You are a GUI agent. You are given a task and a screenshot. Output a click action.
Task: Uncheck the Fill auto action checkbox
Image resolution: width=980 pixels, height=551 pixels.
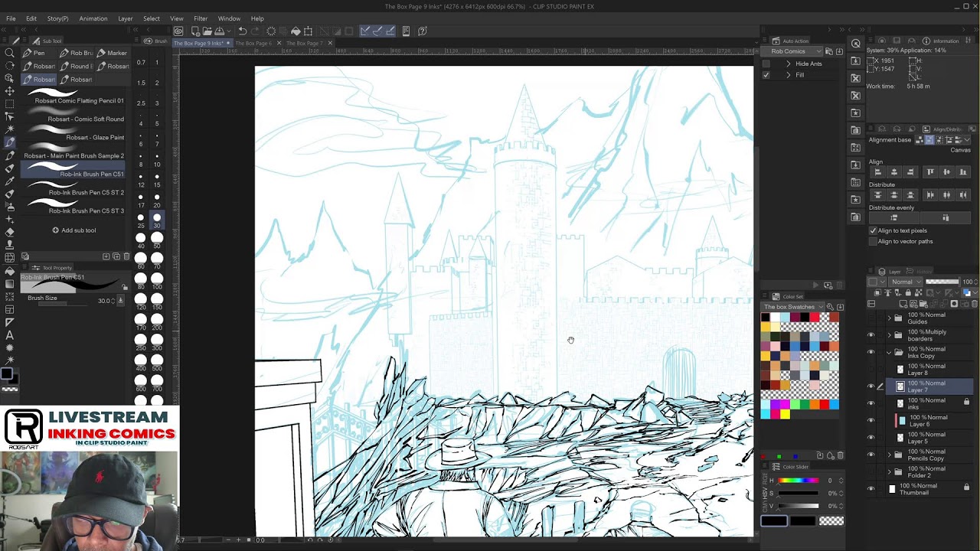[766, 75]
